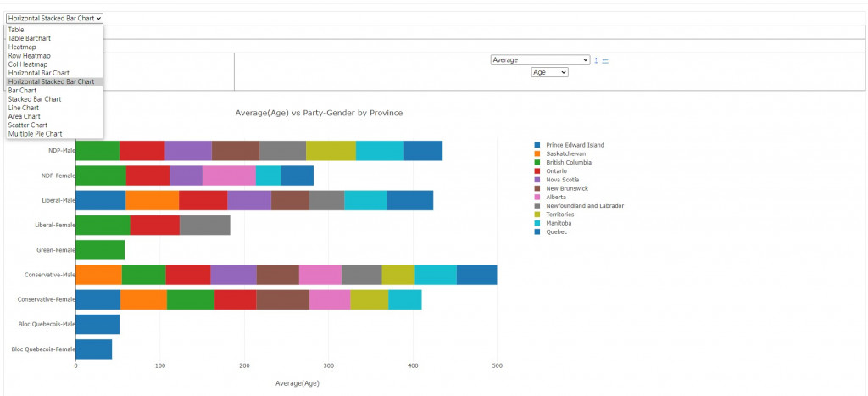
Task: Open the renderer selector showing Horizontal Stacked Bar Chart
Action: point(54,18)
